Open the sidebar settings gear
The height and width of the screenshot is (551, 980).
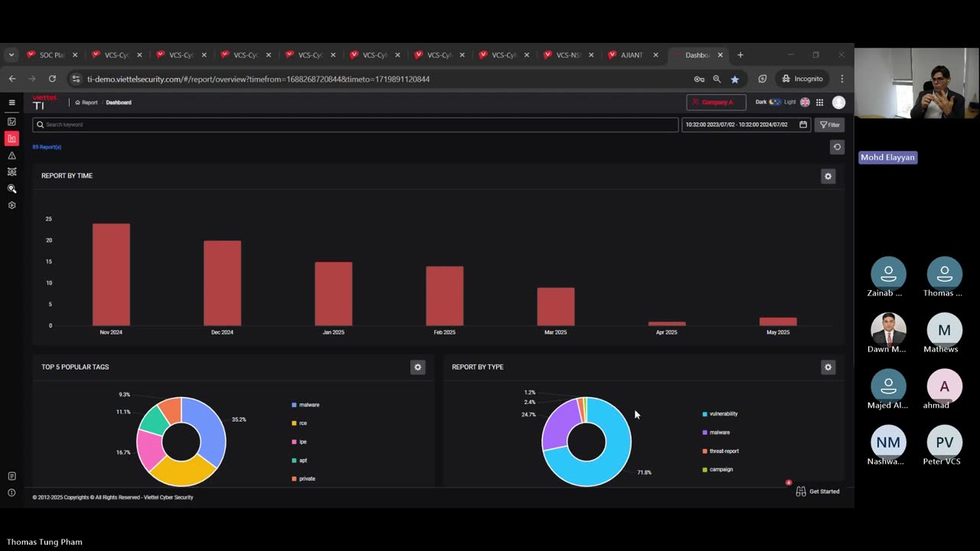11,205
